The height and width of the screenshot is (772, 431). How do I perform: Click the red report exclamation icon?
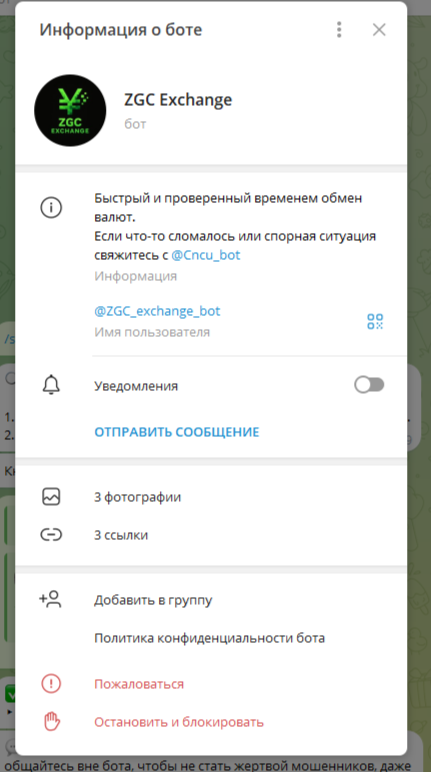click(x=51, y=684)
